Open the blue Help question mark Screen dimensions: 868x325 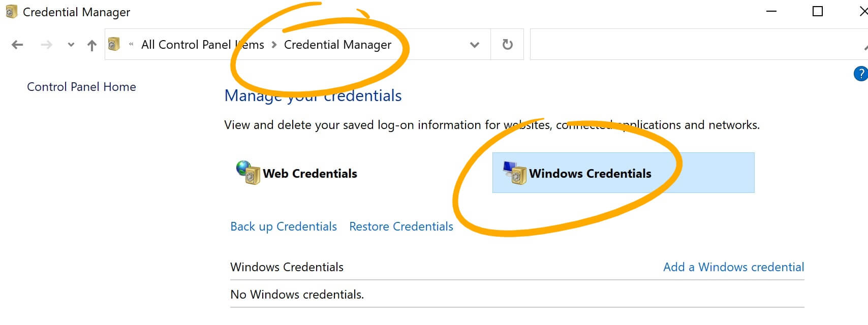pos(861,74)
